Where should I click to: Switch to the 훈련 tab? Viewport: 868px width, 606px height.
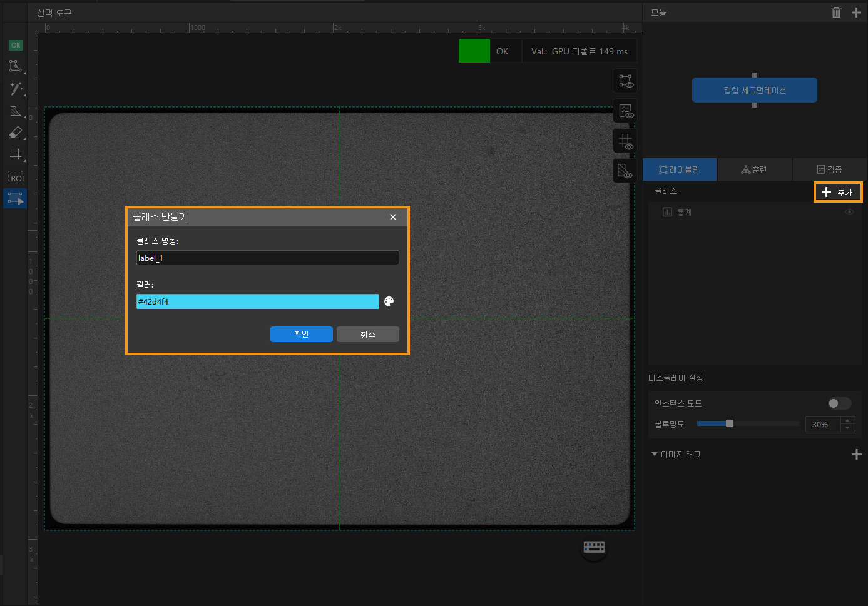click(x=755, y=169)
